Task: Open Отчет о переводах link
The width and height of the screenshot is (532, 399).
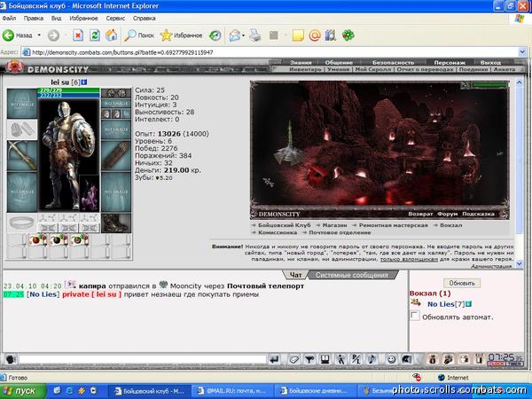Action: [426, 69]
